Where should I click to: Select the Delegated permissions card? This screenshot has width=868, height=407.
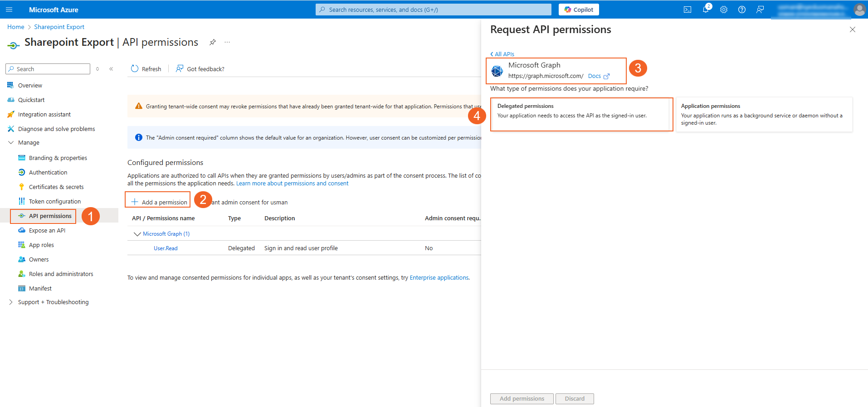[x=581, y=114]
